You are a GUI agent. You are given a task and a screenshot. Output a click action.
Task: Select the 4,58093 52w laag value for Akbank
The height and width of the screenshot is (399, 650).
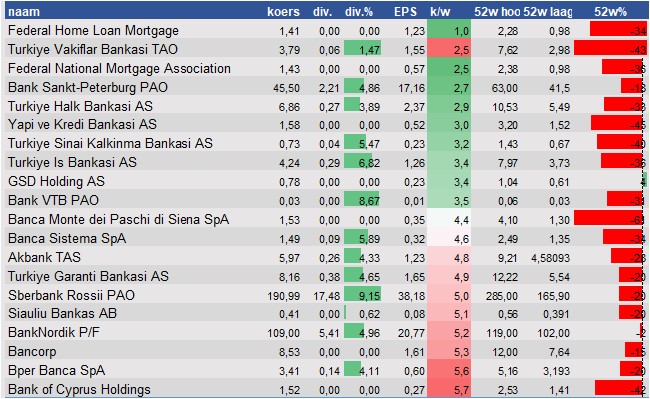(x=551, y=258)
